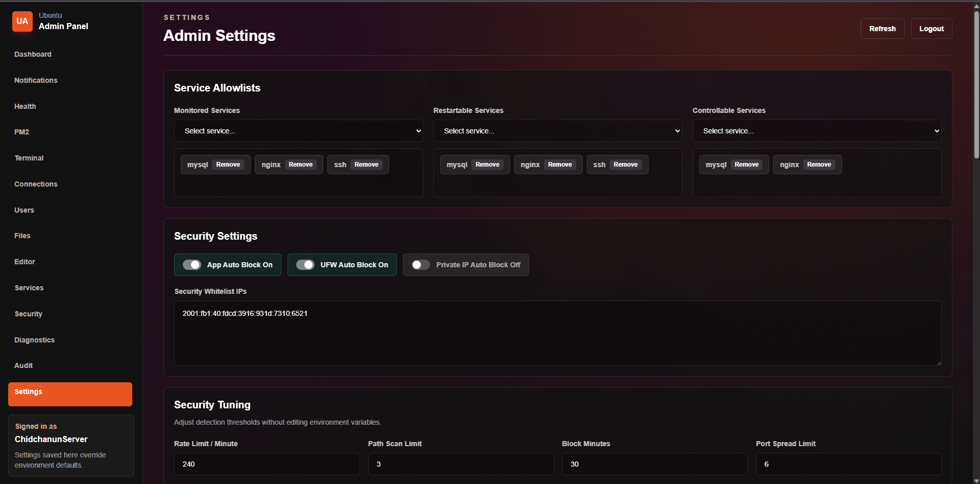980x484 pixels.
Task: Click Security Whitelist IPs text area
Action: click(558, 333)
